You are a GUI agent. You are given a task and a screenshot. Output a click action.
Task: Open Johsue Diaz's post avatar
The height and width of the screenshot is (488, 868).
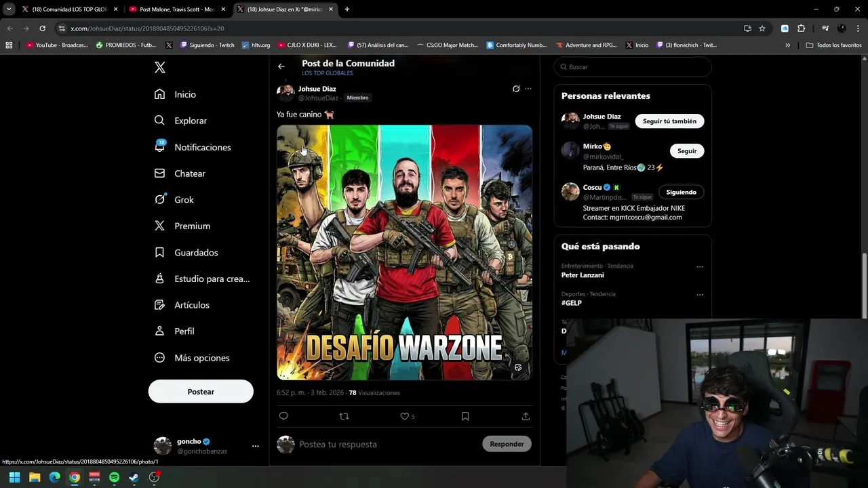click(x=285, y=93)
